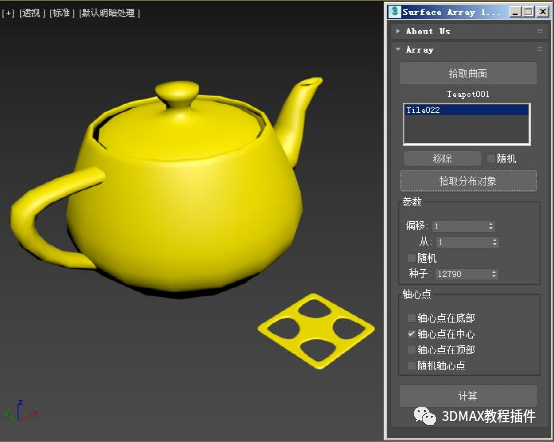The height and width of the screenshot is (442, 554).
Task: Click the Array rollout grip icon
Action: (x=540, y=49)
